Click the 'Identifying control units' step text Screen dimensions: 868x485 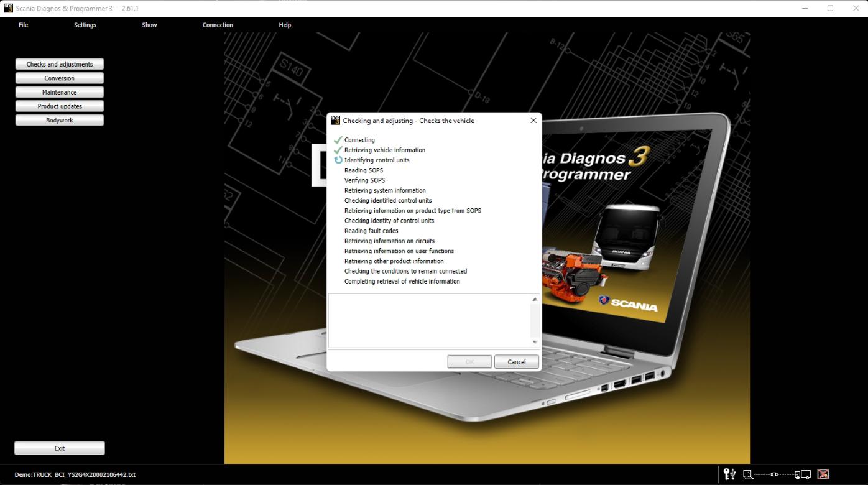(377, 160)
